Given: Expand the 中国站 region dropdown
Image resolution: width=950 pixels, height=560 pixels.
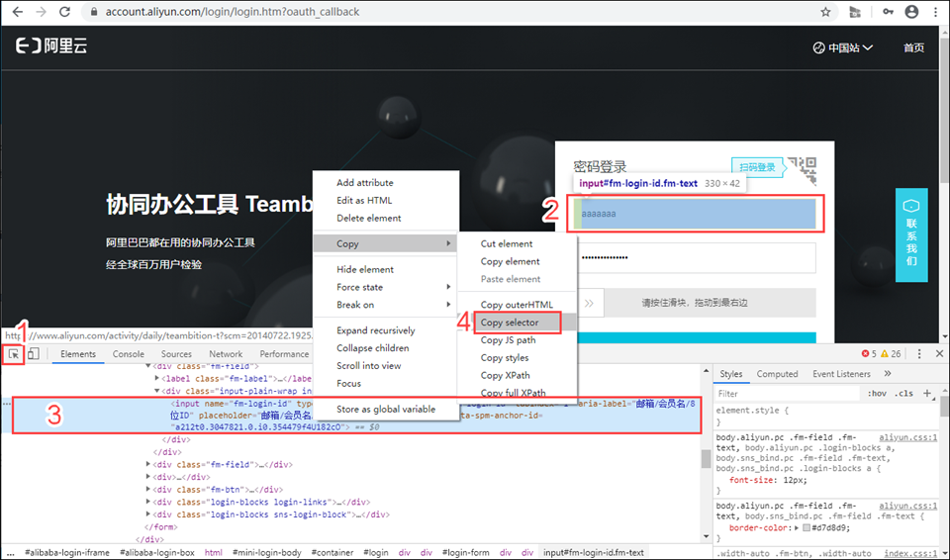Looking at the screenshot, I should tap(843, 47).
